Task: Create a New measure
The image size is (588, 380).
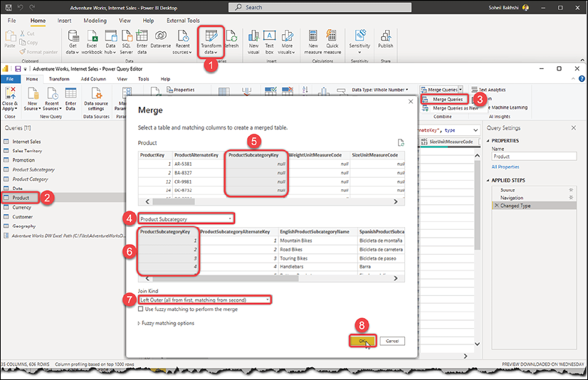Action: 313,42
